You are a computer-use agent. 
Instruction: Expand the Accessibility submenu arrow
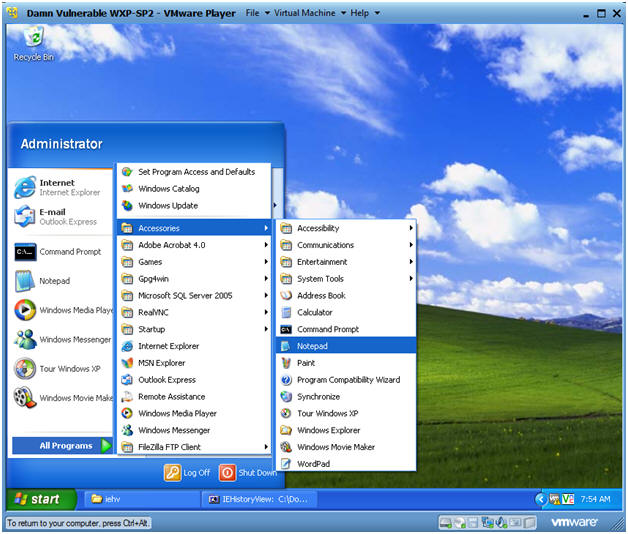411,228
